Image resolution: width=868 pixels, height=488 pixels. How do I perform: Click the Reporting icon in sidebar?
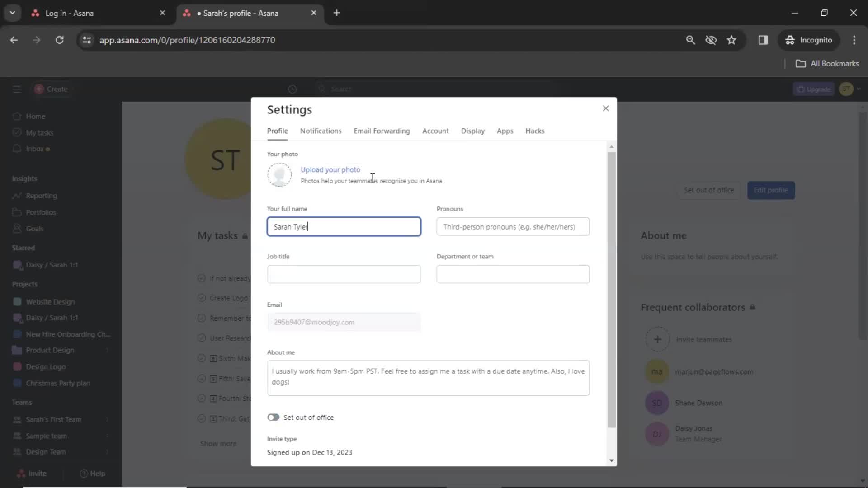coord(16,195)
